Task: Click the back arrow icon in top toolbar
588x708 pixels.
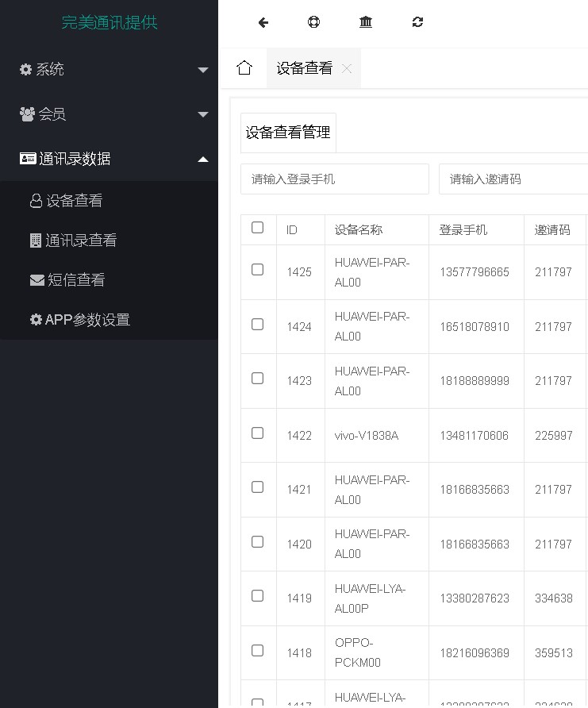Action: coord(263,22)
